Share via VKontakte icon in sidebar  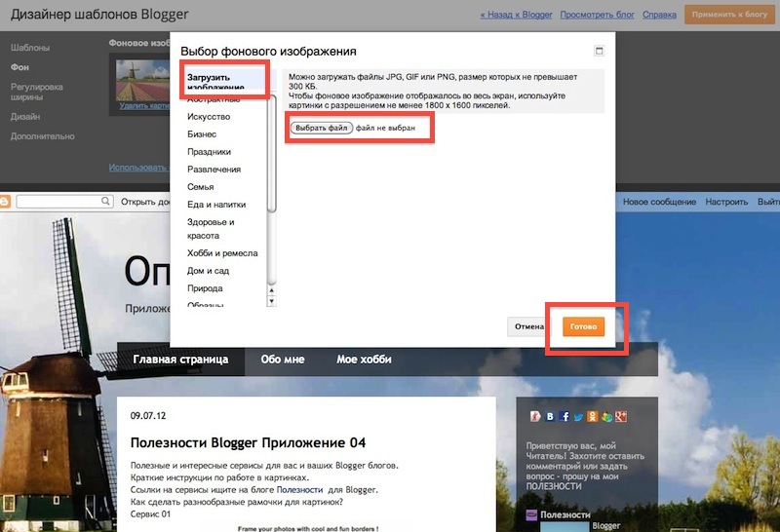(x=550, y=416)
